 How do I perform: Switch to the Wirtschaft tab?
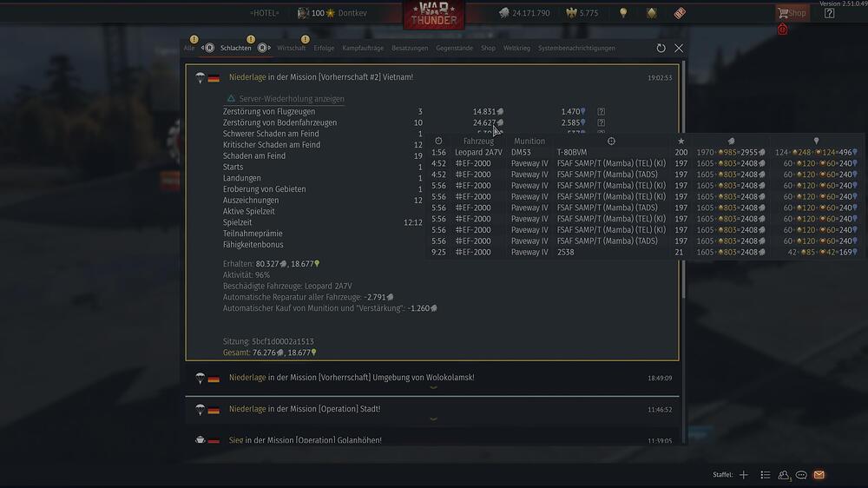tap(291, 48)
